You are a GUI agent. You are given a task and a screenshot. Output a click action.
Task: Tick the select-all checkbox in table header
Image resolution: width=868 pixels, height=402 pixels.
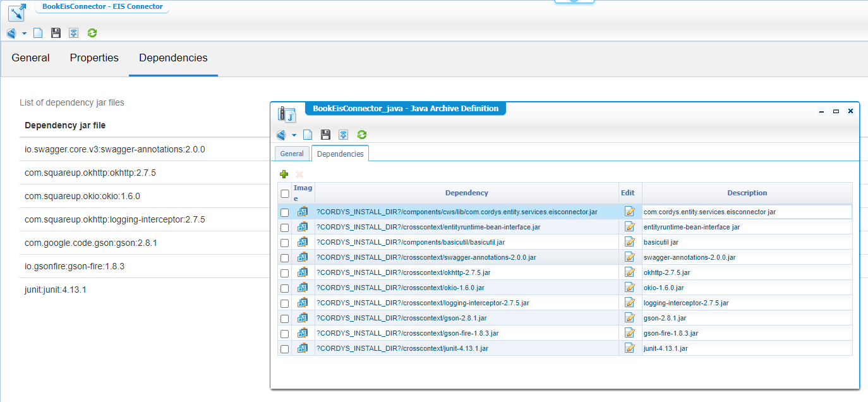coord(285,193)
